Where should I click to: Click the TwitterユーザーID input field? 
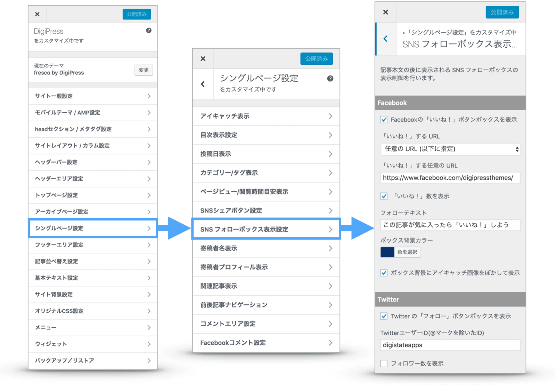[450, 345]
